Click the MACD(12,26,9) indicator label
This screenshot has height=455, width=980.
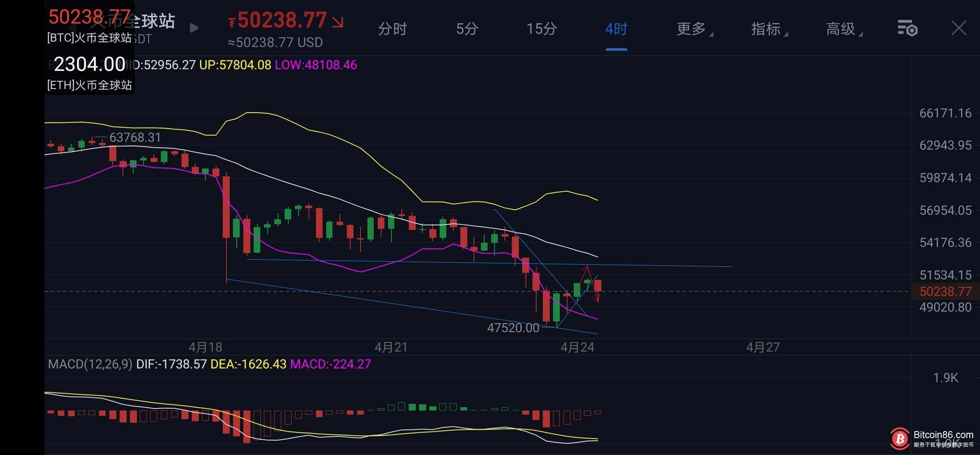click(90, 364)
